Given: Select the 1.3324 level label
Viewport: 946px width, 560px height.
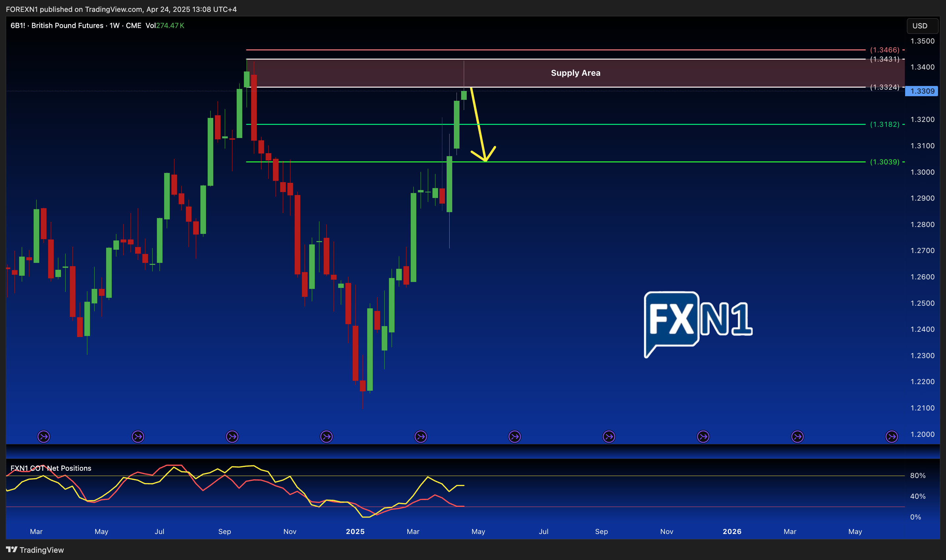Looking at the screenshot, I should [884, 87].
